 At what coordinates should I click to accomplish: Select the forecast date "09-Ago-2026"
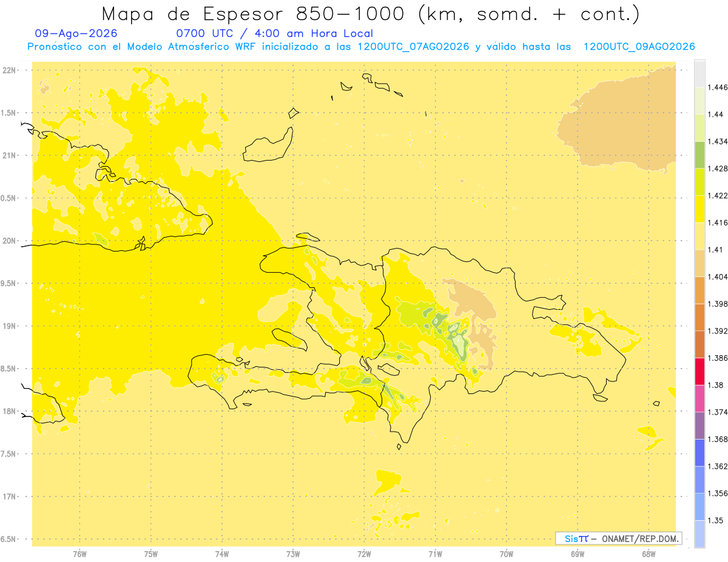pos(76,33)
